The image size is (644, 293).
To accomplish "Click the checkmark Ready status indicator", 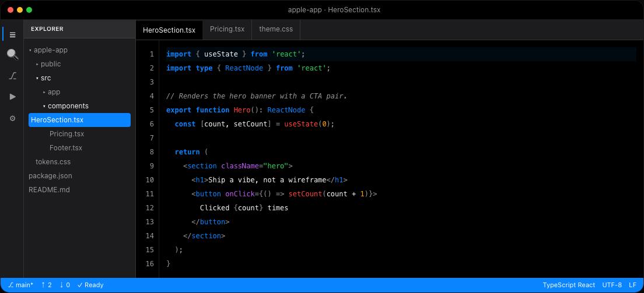I will click(90, 285).
